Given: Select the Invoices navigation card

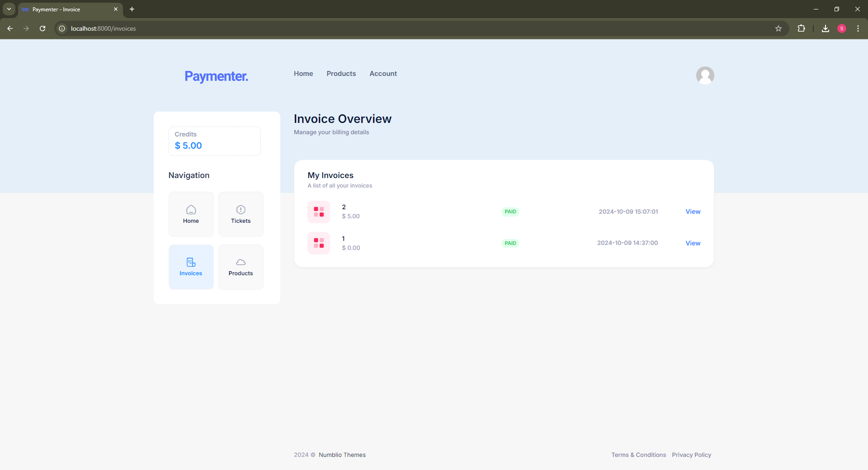Looking at the screenshot, I should click(191, 267).
